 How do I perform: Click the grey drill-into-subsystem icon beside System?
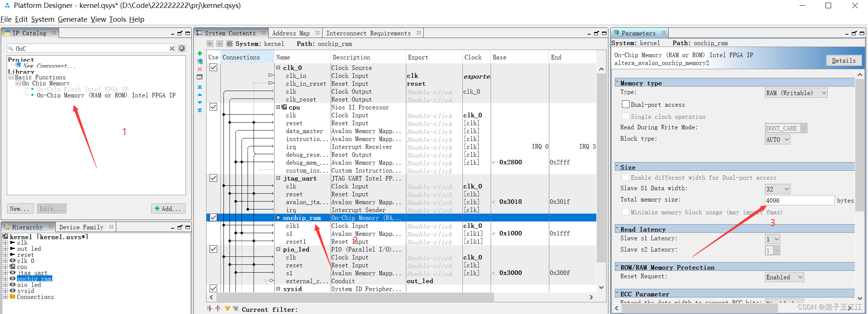pos(230,44)
